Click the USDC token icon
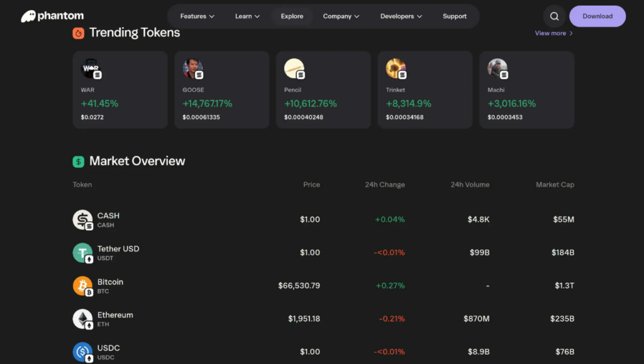 (x=82, y=352)
